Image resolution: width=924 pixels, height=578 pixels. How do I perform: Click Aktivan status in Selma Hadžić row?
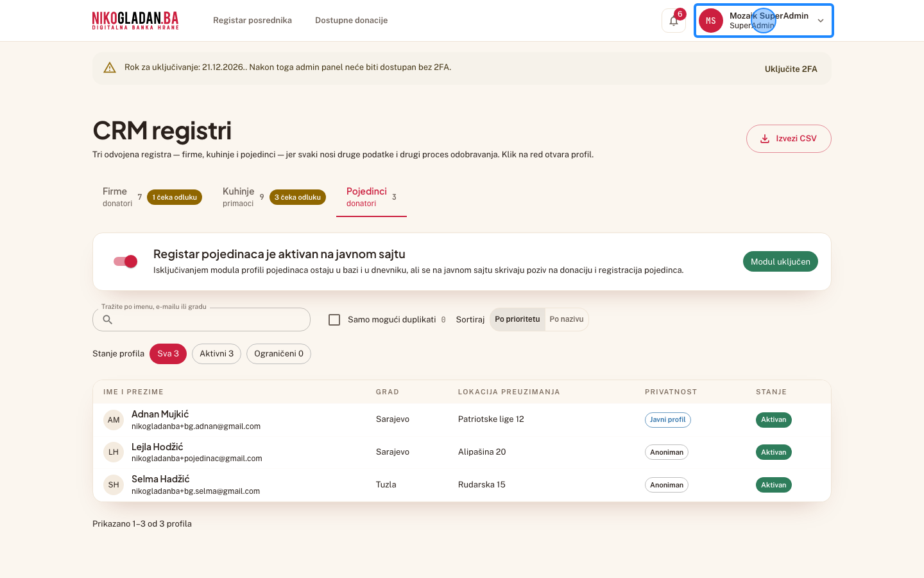pos(774,485)
